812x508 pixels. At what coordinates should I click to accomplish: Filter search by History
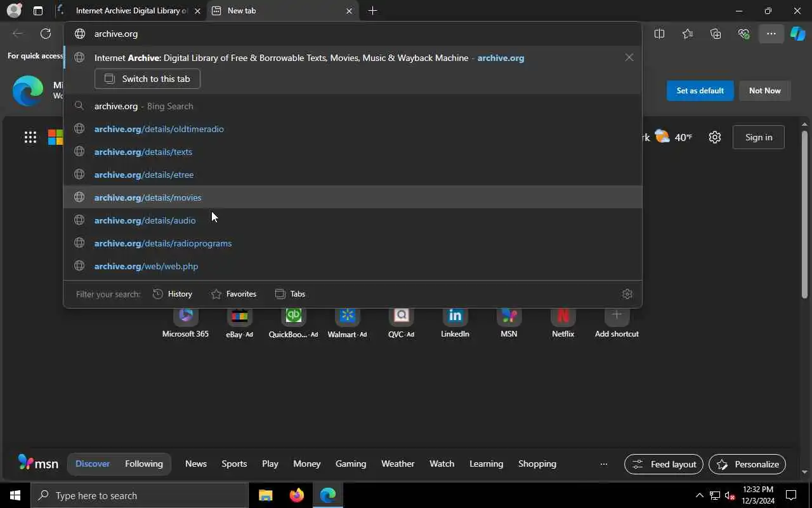tap(173, 294)
